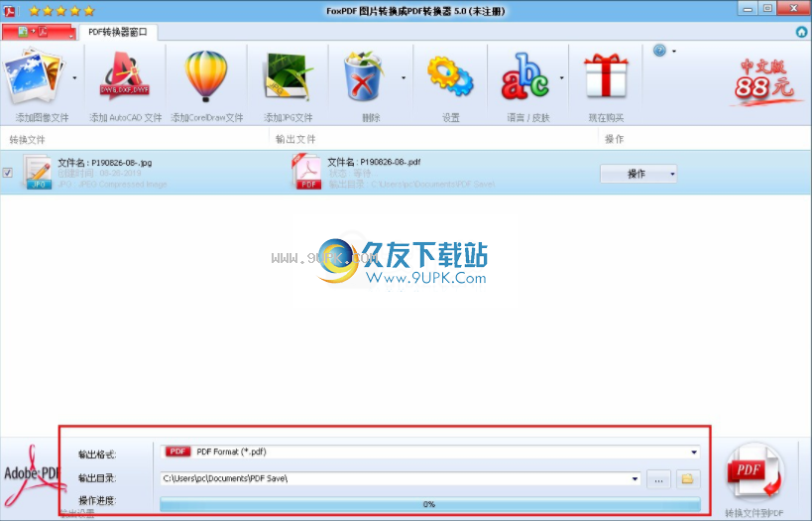Screen dimensions: 812x522
Task: Click the PDF output file icon in the row
Action: click(x=307, y=172)
